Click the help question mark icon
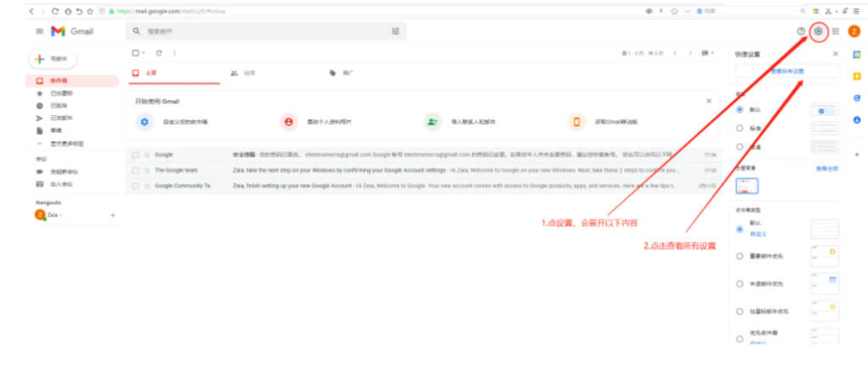This screenshot has height=366, width=868. pyautogui.click(x=801, y=31)
